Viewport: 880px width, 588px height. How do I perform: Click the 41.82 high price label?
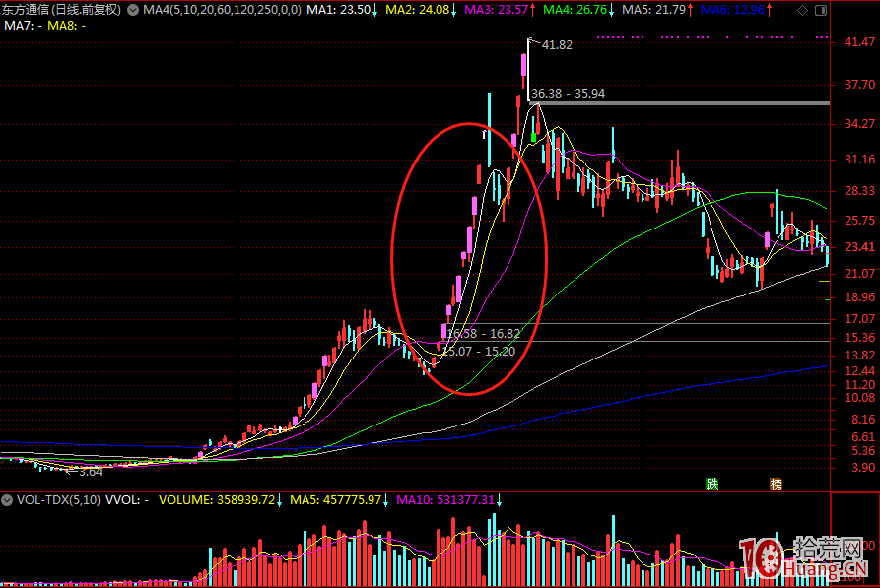[x=557, y=45]
